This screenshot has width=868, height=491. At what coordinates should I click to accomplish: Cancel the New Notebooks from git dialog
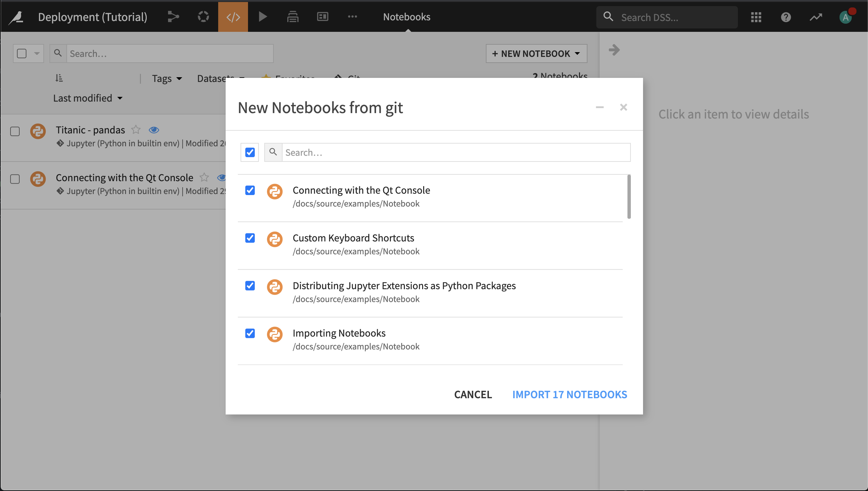[473, 394]
